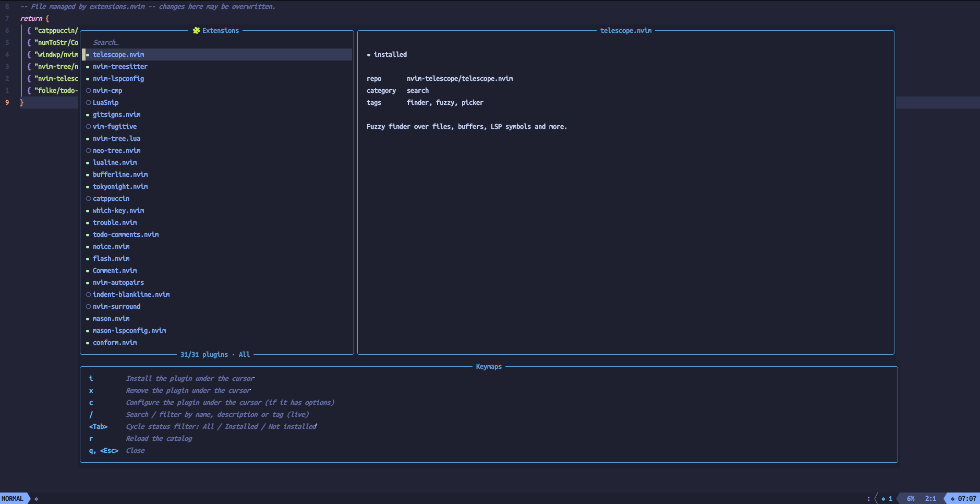
Task: Select todo-comments.nvim in the plugin list
Action: (x=217, y=235)
